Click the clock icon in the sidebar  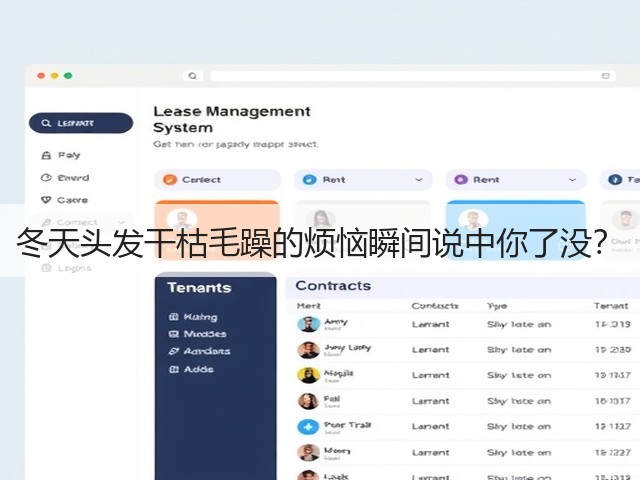(x=46, y=178)
